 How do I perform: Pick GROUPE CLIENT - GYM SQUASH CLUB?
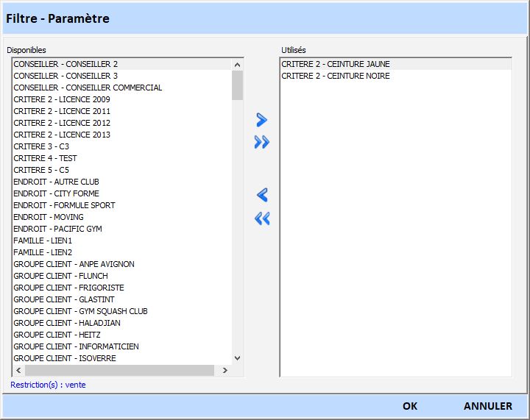click(80, 311)
